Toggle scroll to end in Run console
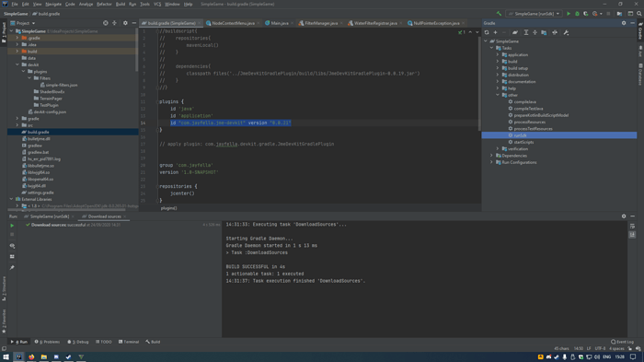Screen dimensions: 644x362 (633, 235)
